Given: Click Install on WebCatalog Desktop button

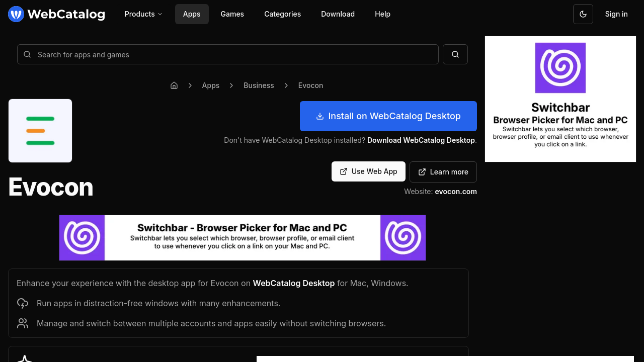Looking at the screenshot, I should [388, 116].
